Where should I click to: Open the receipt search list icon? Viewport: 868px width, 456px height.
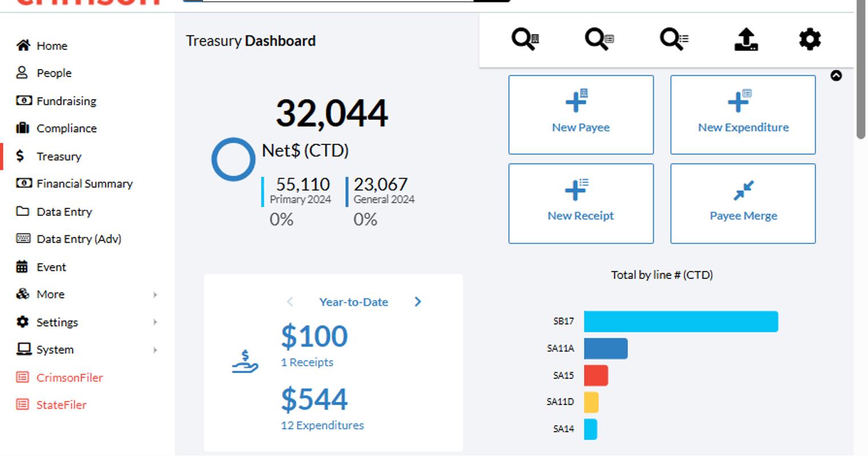click(674, 39)
